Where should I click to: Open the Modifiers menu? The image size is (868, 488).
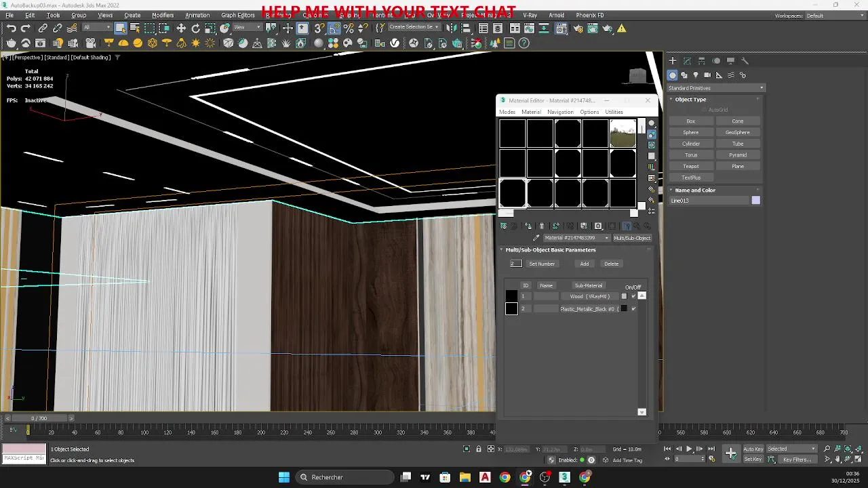[162, 15]
